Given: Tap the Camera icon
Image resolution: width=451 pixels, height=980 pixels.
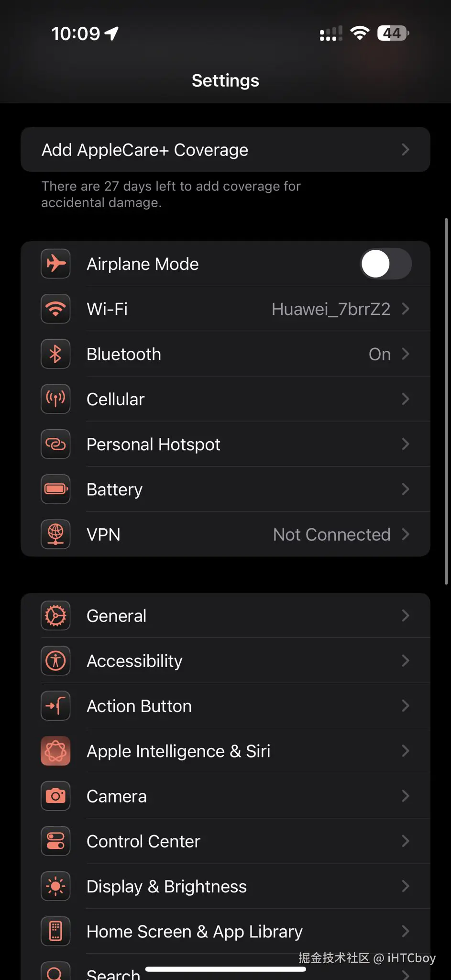Looking at the screenshot, I should coord(55,796).
